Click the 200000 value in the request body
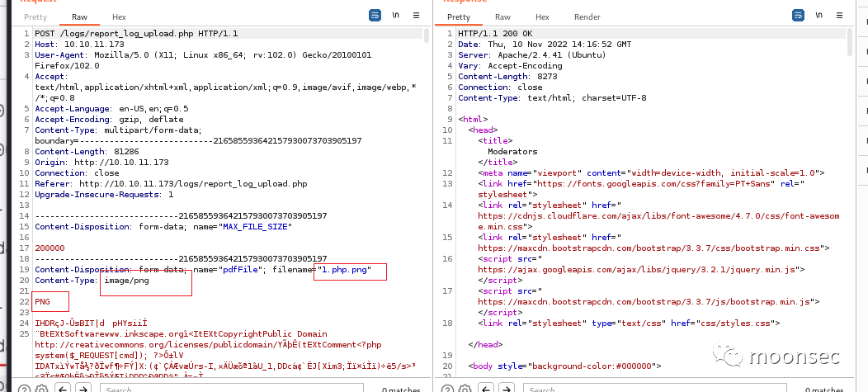Image resolution: width=868 pixels, height=392 pixels. (50, 248)
